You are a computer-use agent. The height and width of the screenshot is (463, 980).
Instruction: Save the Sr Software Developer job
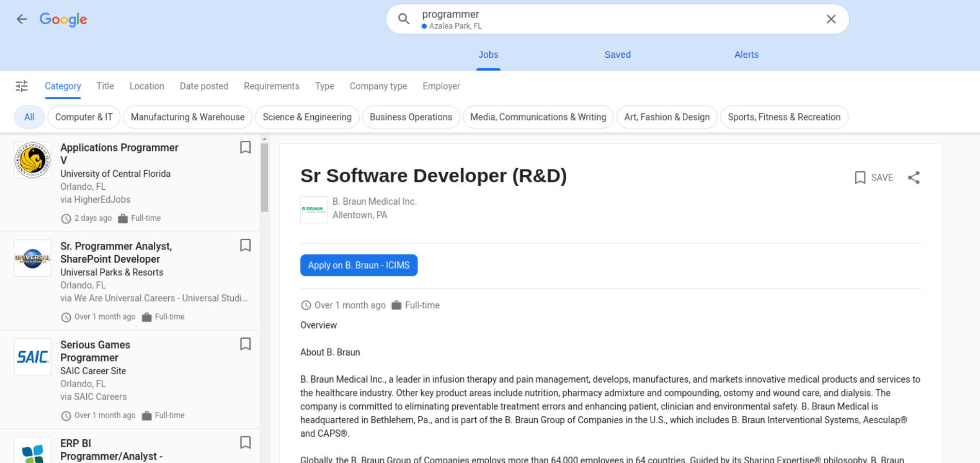tap(874, 177)
